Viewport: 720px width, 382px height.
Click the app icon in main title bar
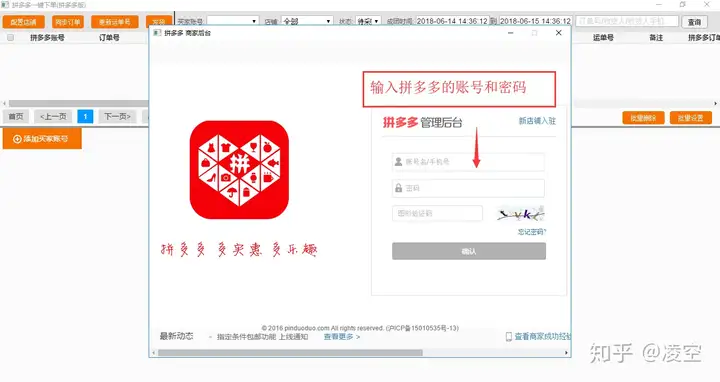pyautogui.click(x=5, y=5)
